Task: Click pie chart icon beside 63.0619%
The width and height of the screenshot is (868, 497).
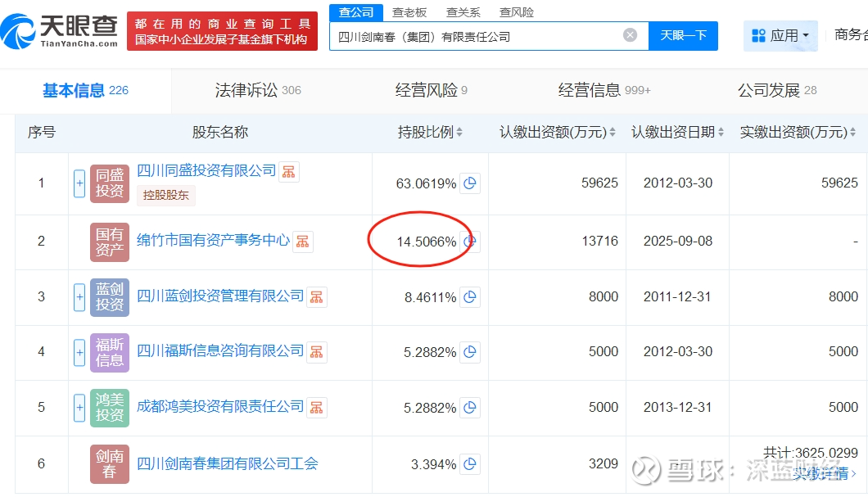Action: (470, 183)
